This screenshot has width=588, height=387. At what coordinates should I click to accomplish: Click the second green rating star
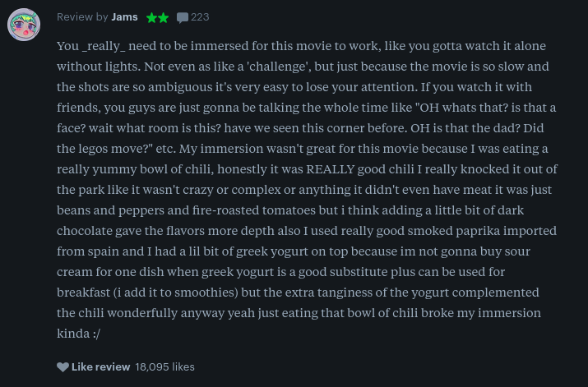click(164, 17)
